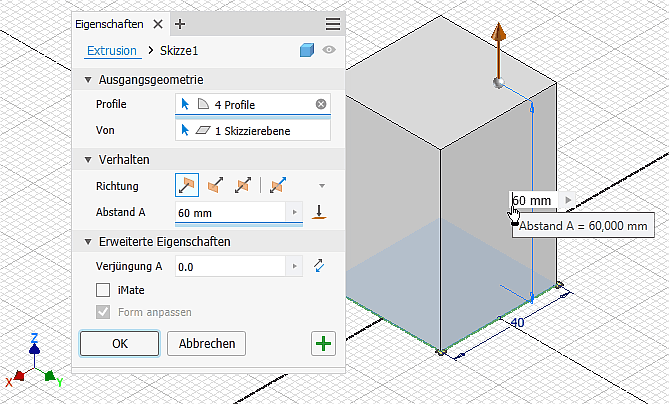Select the default direction extrusion icon
Viewport: 669px width, 404px height.
coord(187,185)
